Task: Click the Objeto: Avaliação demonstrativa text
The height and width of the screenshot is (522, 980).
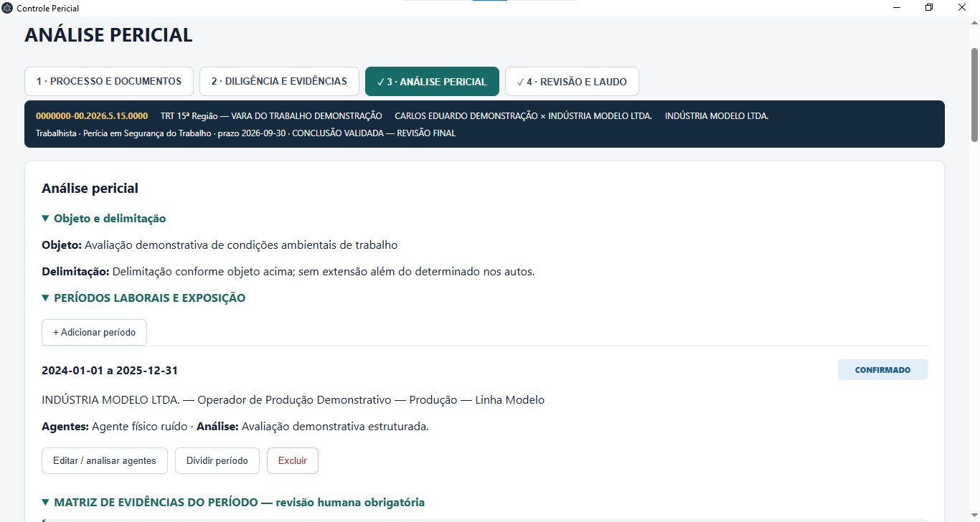Action: [x=220, y=245]
